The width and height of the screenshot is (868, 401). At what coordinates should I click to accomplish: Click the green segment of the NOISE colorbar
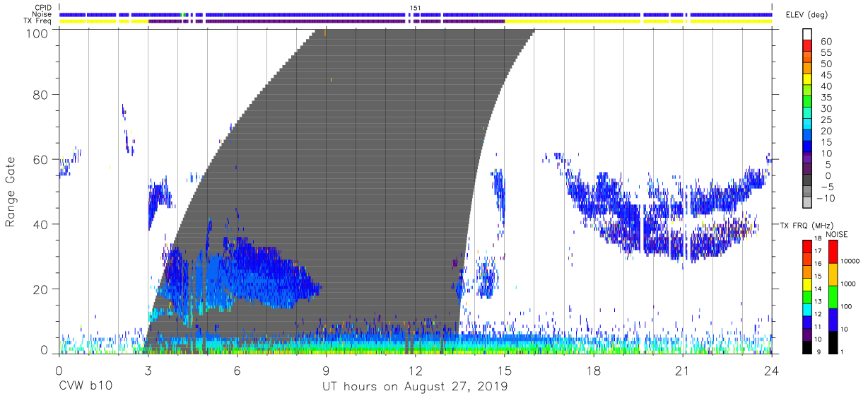[x=833, y=297]
